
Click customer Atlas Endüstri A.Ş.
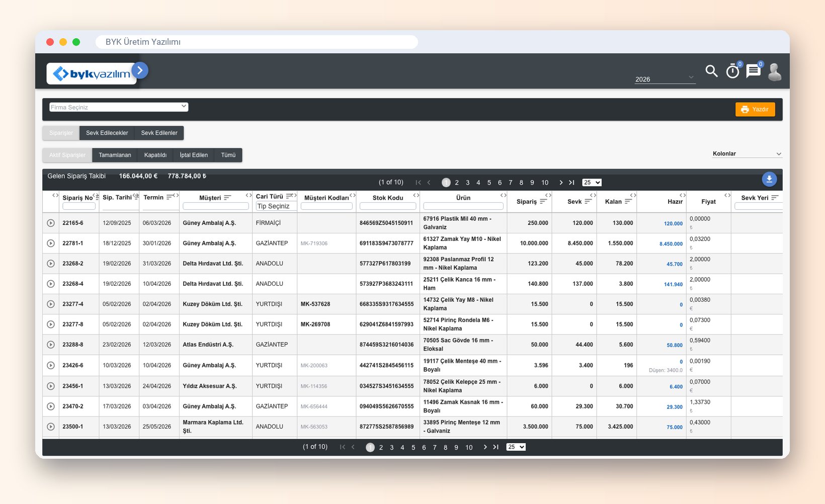[x=208, y=345]
